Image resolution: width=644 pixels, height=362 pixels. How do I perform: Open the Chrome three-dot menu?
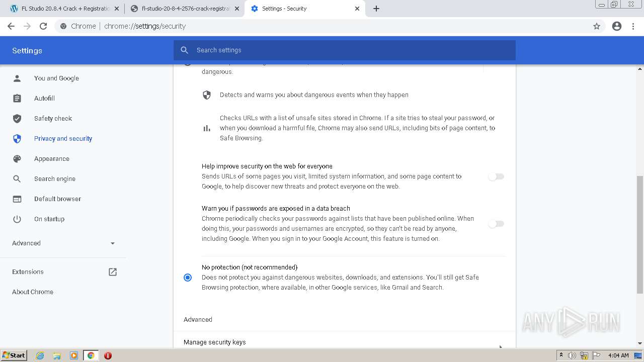click(633, 26)
